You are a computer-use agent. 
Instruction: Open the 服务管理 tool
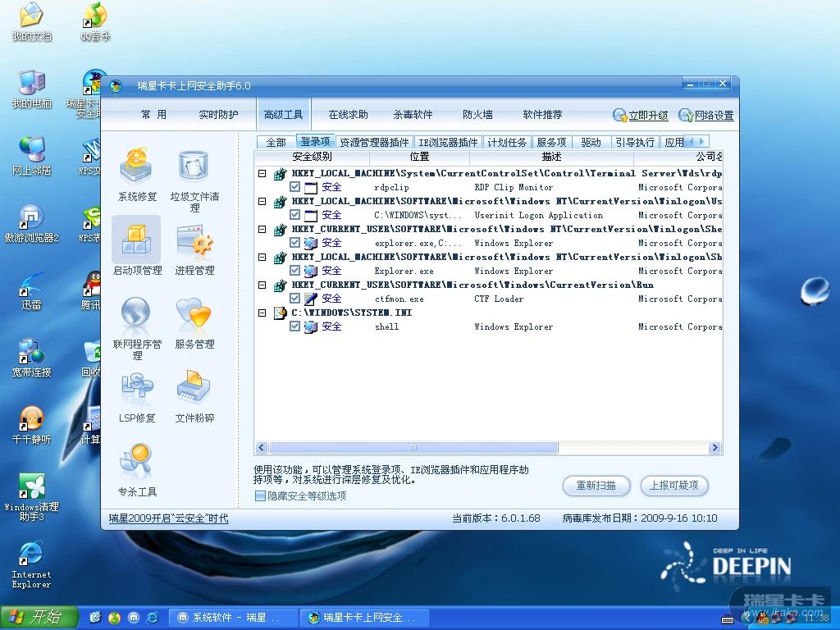194,322
